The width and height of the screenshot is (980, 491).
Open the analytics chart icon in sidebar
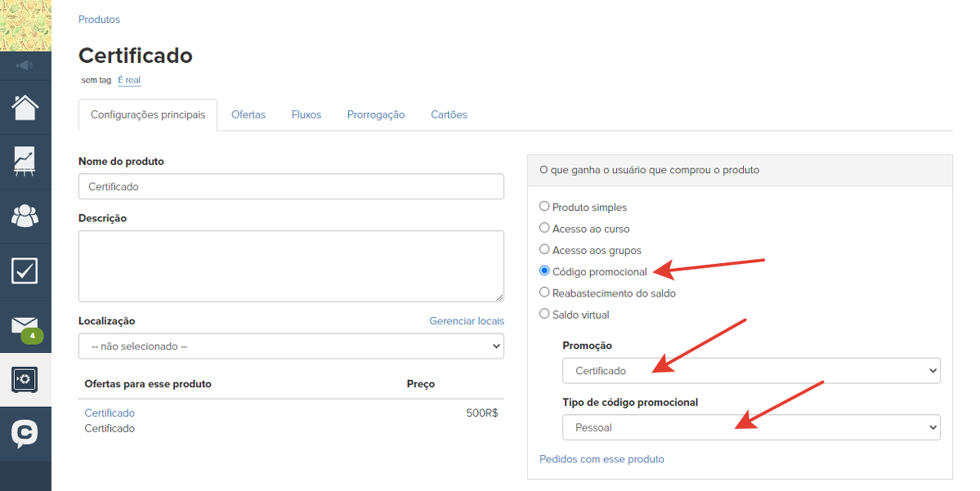coord(25,161)
